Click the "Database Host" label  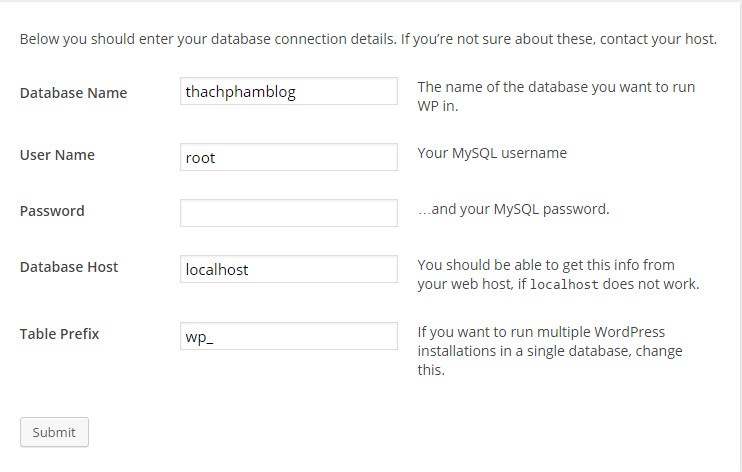click(x=69, y=267)
